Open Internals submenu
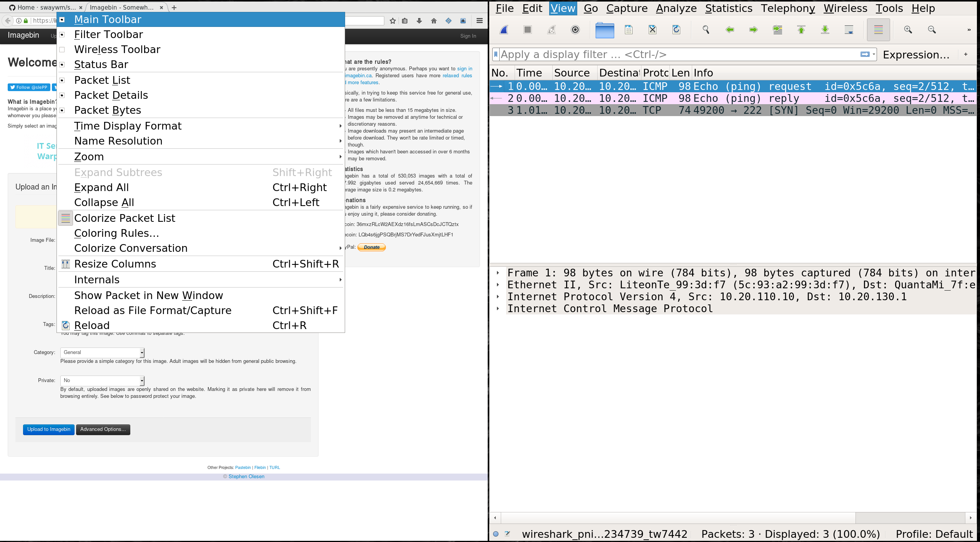This screenshot has width=980, height=542. point(201,279)
